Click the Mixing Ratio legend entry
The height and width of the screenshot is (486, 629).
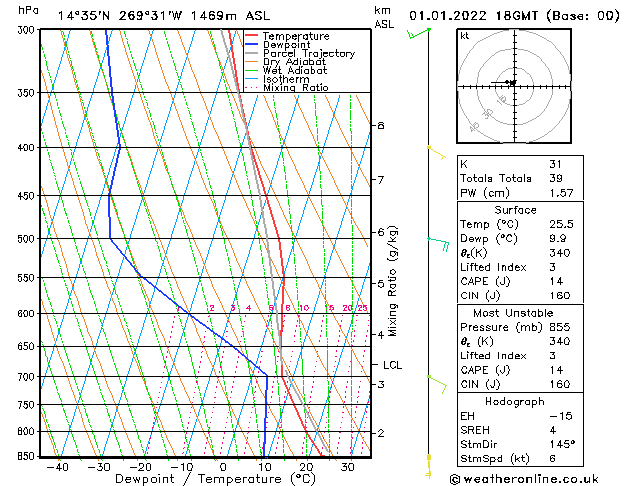coord(295,88)
